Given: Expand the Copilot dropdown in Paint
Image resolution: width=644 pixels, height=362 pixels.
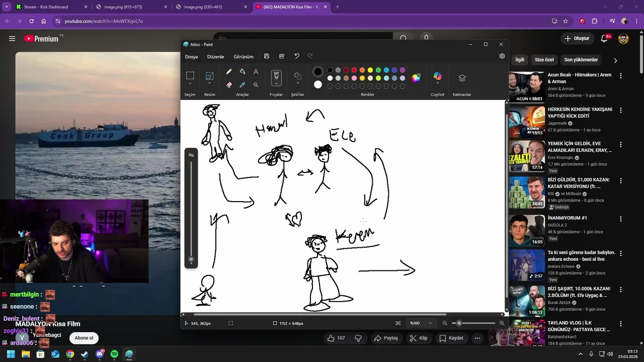Looking at the screenshot, I should [x=438, y=83].
